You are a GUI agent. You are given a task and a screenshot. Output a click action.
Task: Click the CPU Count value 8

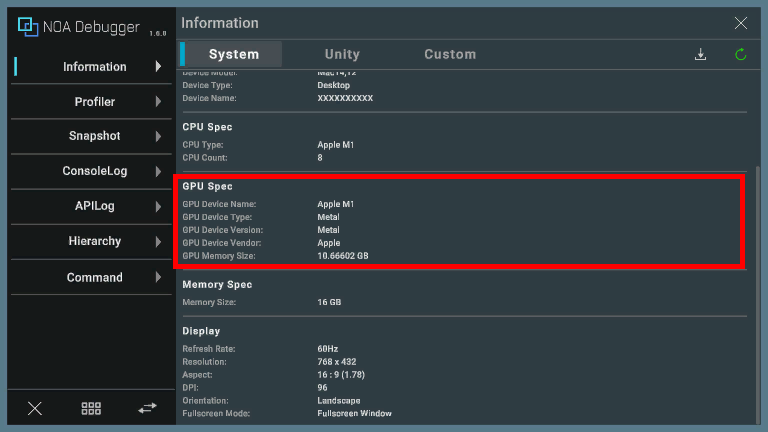click(x=320, y=158)
